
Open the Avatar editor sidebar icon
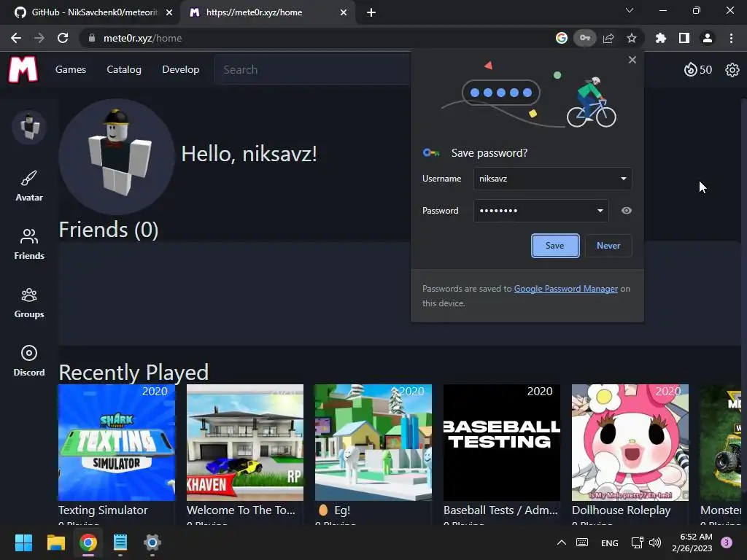click(29, 186)
